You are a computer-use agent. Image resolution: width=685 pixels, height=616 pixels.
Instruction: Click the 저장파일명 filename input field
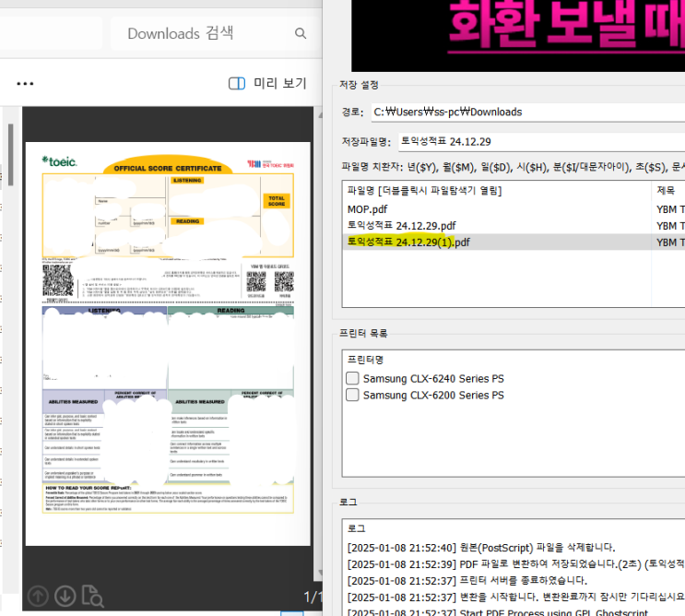[x=542, y=141]
